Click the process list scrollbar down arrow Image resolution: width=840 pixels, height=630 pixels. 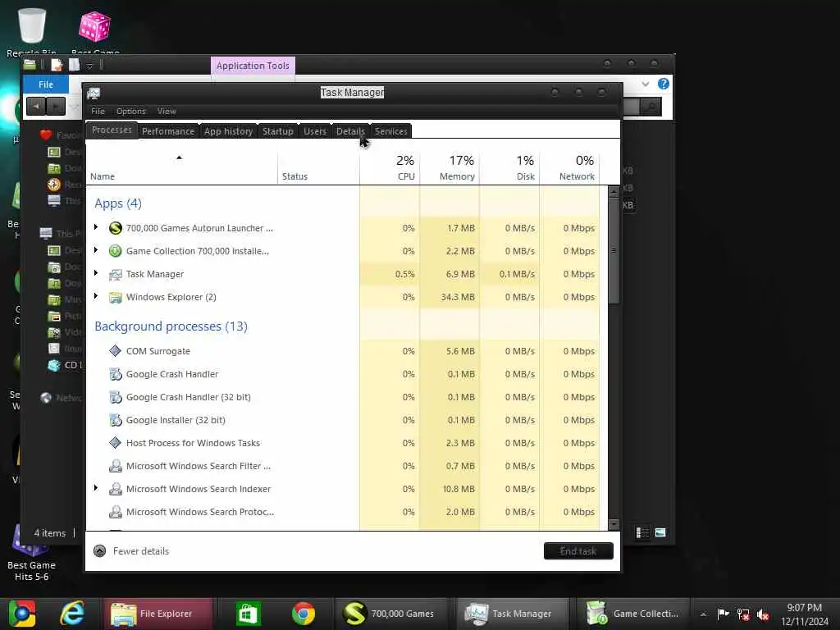[x=614, y=524]
